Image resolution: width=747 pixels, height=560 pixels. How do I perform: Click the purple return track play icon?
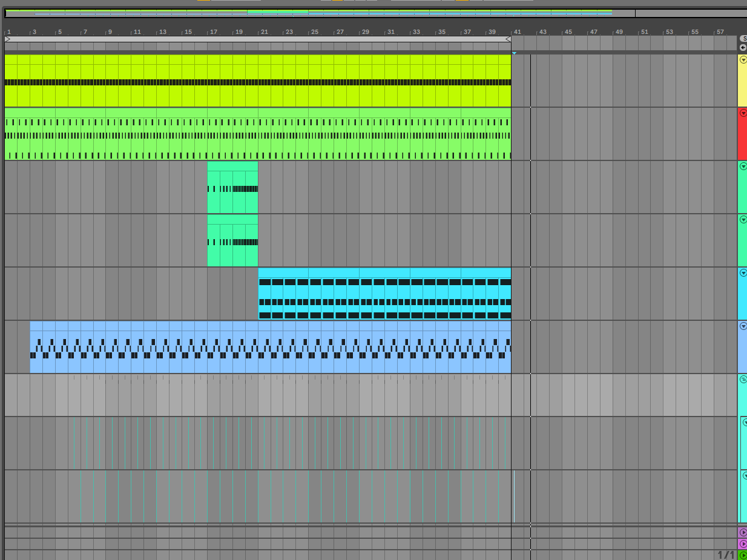(x=743, y=532)
